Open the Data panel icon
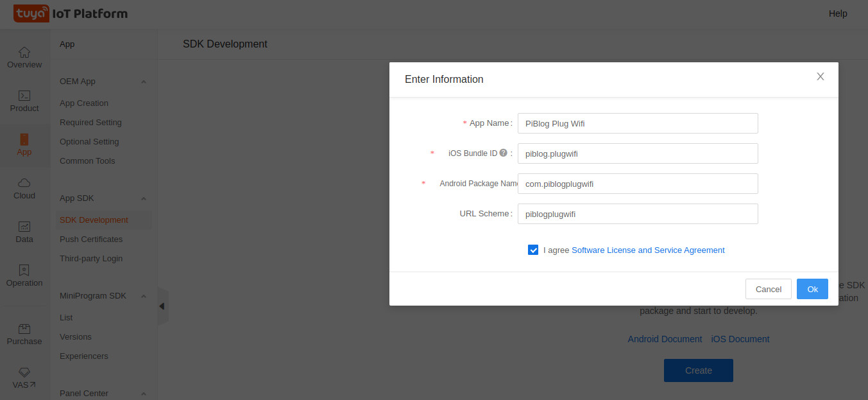This screenshot has width=868, height=400. coord(24,231)
